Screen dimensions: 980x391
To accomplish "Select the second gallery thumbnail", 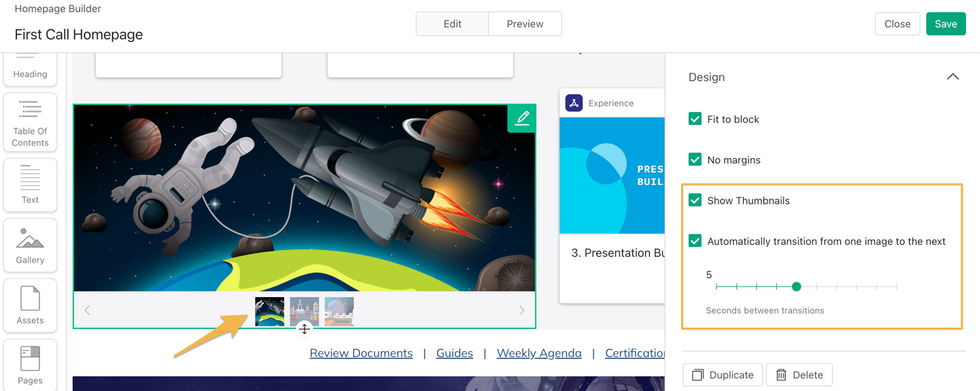I will tap(304, 311).
